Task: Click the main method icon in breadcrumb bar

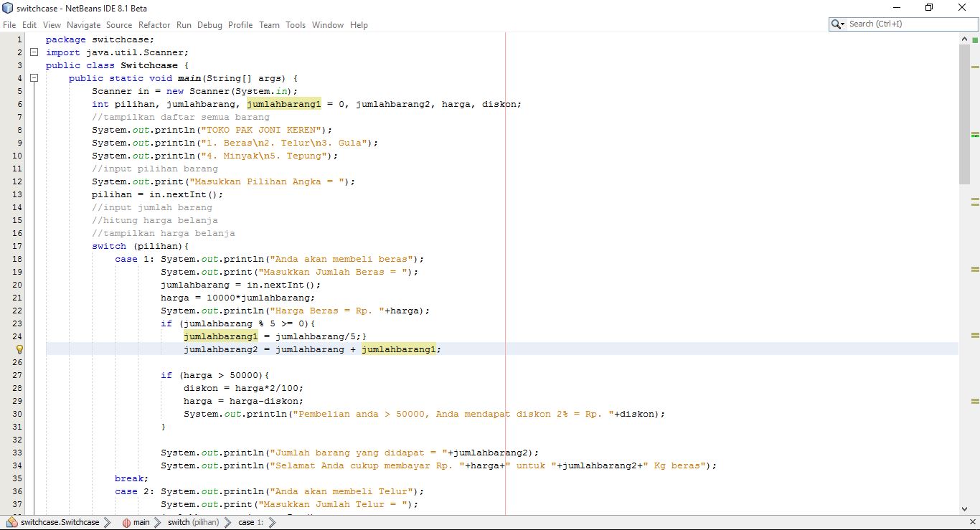Action: [126, 522]
